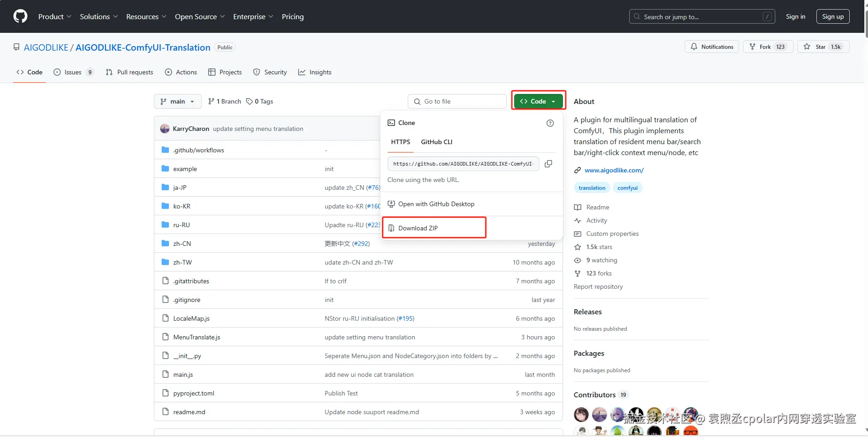Click the .gitattributes file icon

coord(165,281)
